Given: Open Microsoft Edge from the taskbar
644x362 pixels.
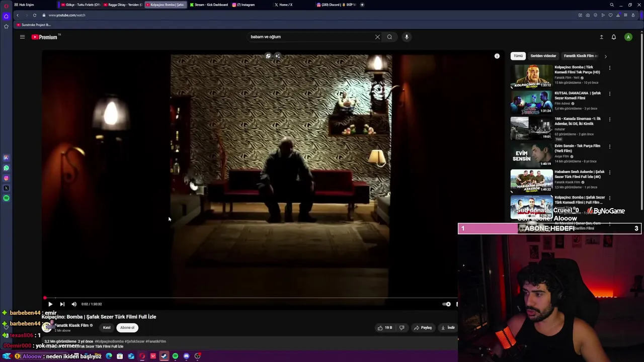Looking at the screenshot, I should tap(109, 356).
